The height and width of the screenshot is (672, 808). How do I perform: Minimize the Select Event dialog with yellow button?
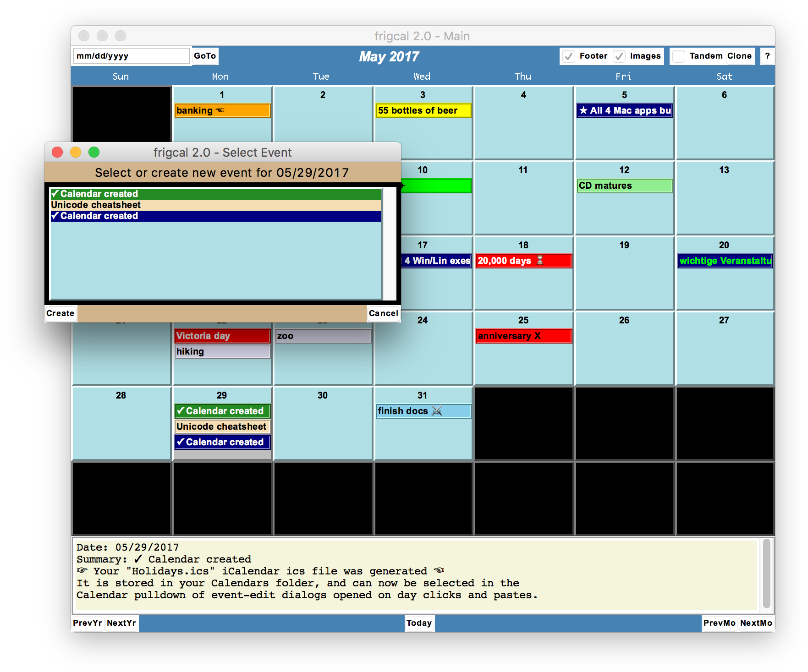[76, 152]
